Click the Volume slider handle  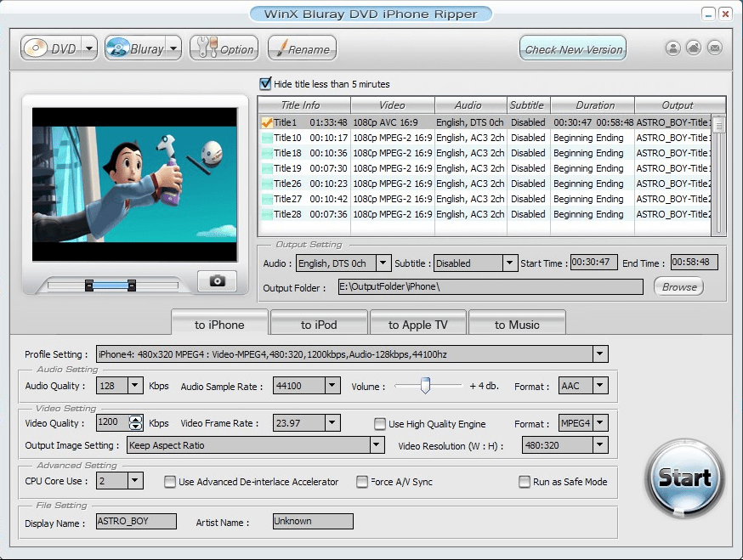click(426, 386)
